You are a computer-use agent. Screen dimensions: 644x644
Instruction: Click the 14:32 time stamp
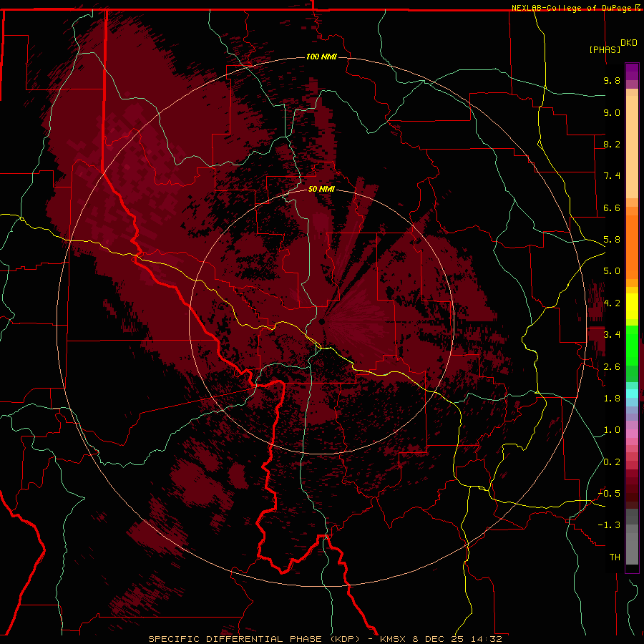[x=487, y=639]
